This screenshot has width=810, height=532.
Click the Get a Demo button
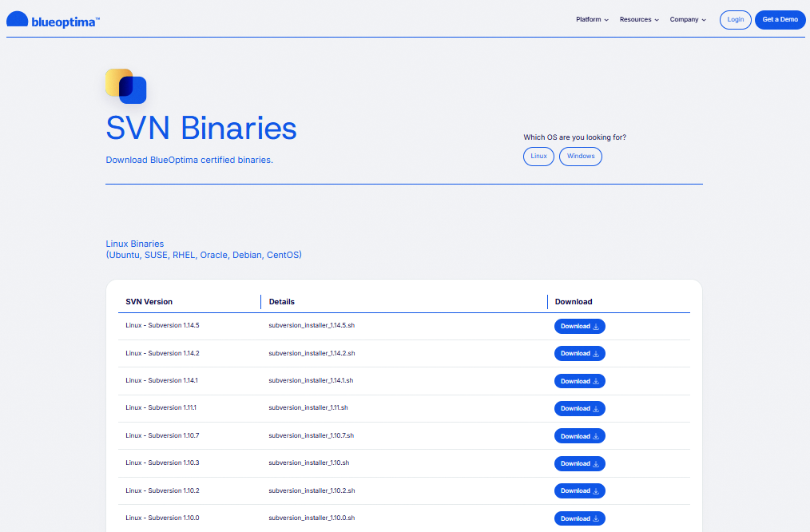[x=780, y=20]
